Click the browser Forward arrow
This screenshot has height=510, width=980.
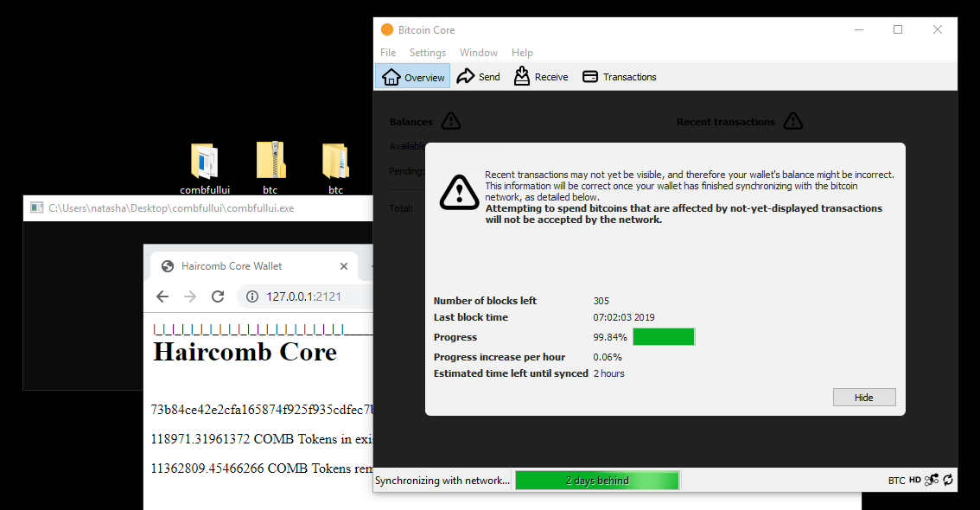pyautogui.click(x=190, y=296)
